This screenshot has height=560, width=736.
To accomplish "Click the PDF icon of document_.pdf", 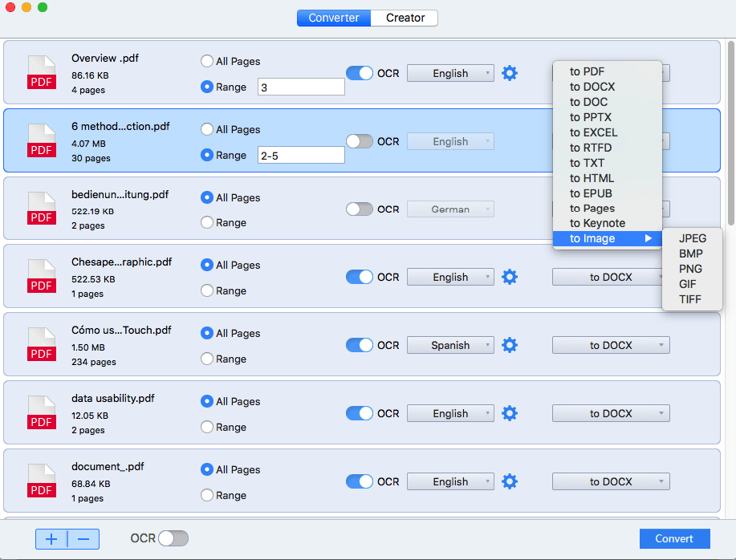I will pos(42,481).
